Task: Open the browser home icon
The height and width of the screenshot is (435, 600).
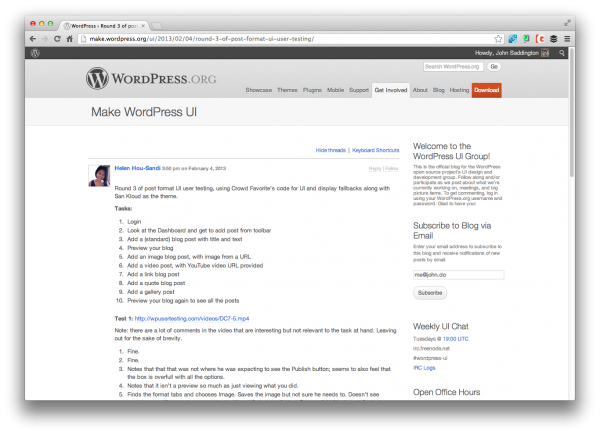Action: 70,39
